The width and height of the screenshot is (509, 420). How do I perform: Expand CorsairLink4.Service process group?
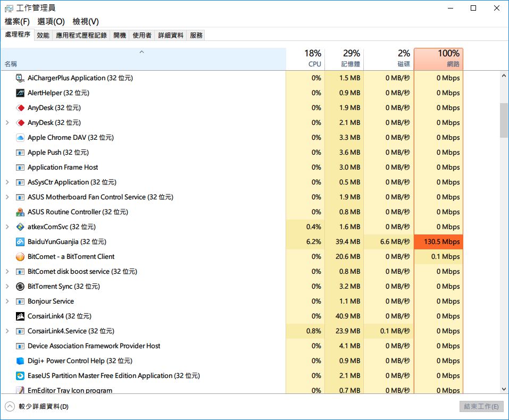coord(7,331)
